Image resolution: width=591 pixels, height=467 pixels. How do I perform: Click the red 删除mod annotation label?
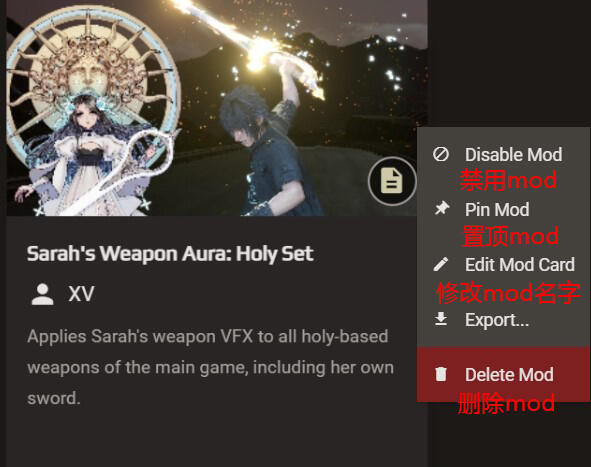click(x=506, y=403)
